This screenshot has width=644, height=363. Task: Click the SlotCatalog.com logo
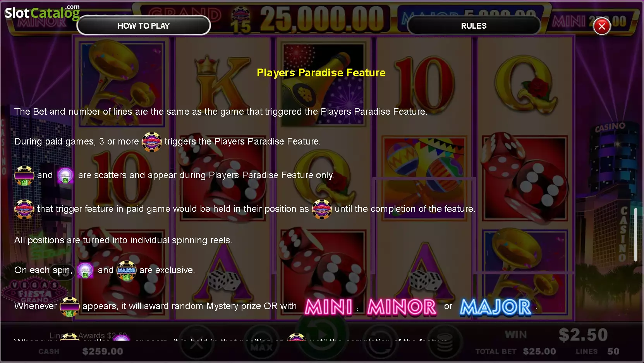pyautogui.click(x=42, y=12)
